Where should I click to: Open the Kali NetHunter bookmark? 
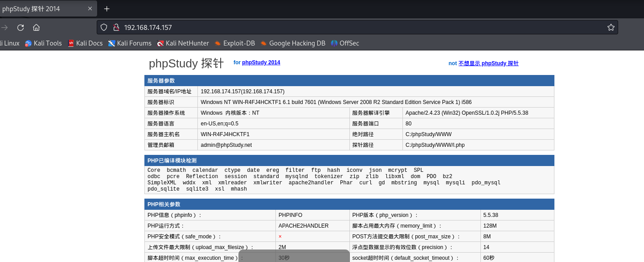click(183, 43)
